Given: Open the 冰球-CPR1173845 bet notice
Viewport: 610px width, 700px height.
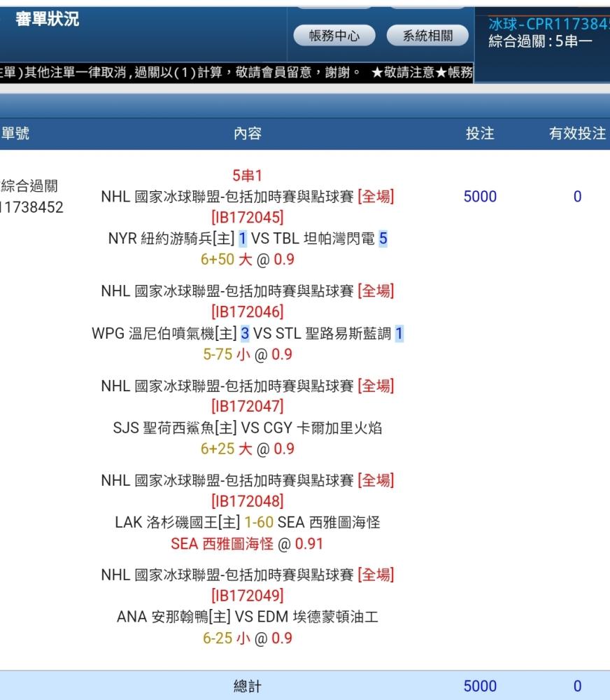Looking at the screenshot, I should [549, 24].
